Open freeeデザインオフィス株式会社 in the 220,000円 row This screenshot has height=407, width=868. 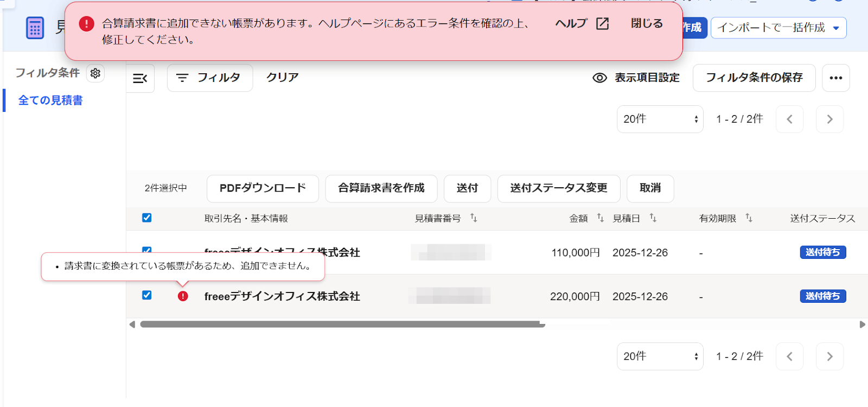[282, 296]
